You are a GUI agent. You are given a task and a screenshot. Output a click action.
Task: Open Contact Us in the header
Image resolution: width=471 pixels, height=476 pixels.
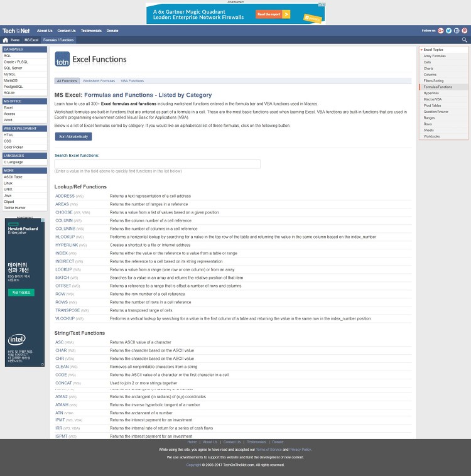click(x=67, y=31)
